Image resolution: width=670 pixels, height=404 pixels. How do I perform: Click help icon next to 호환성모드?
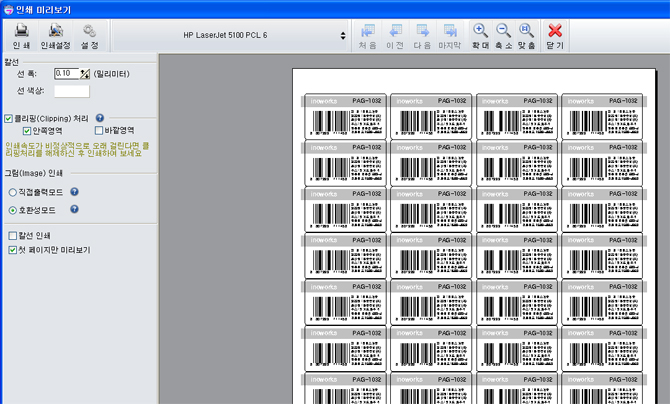point(74,209)
